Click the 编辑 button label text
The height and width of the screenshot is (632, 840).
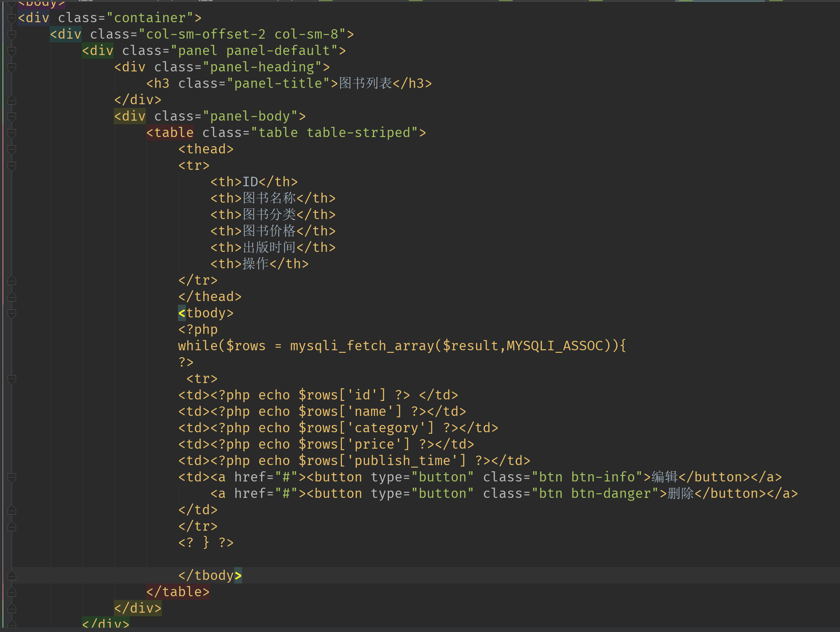tap(665, 477)
